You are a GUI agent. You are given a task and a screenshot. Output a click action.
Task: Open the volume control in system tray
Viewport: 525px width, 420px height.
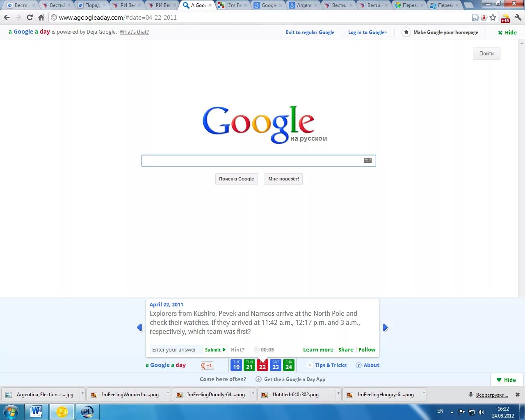(482, 412)
